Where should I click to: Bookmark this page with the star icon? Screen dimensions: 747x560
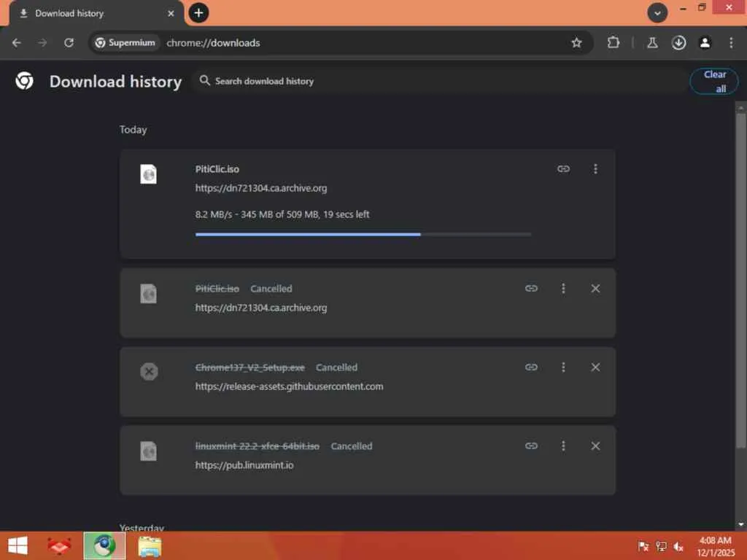[x=576, y=43]
